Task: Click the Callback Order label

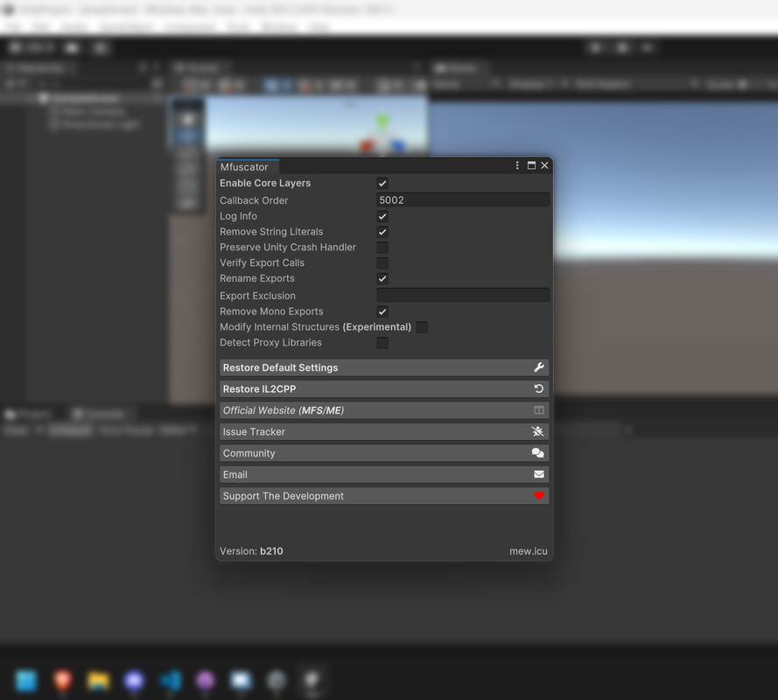Action: pyautogui.click(x=254, y=200)
